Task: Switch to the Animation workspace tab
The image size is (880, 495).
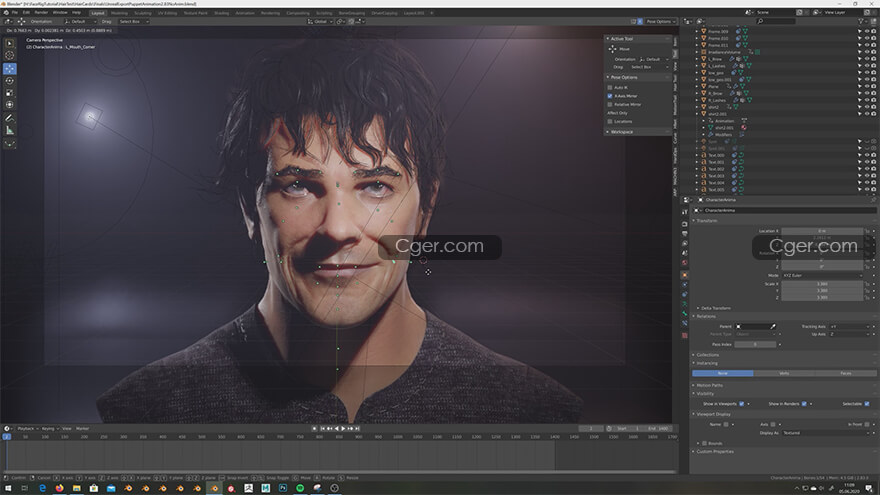Action: pyautogui.click(x=245, y=12)
